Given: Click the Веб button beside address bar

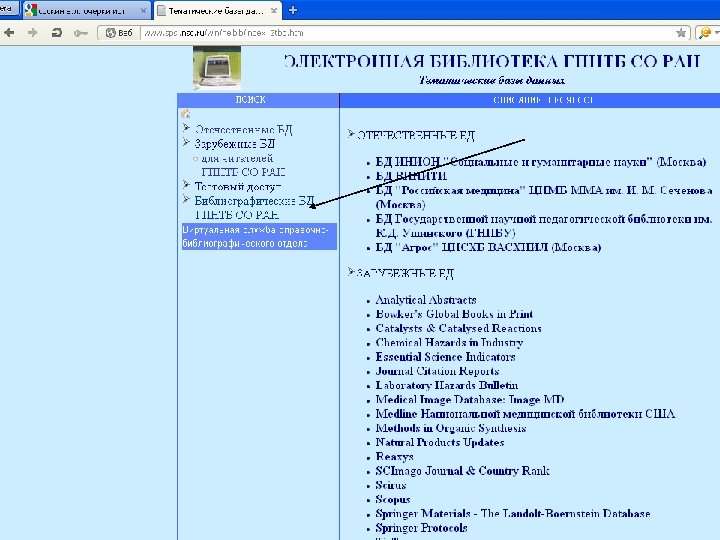Looking at the screenshot, I should [x=119, y=33].
